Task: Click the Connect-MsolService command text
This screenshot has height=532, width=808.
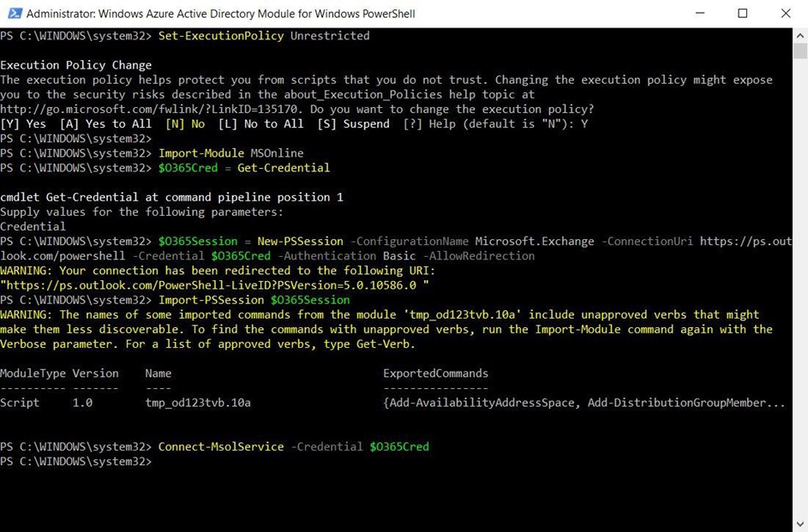Action: (x=220, y=447)
